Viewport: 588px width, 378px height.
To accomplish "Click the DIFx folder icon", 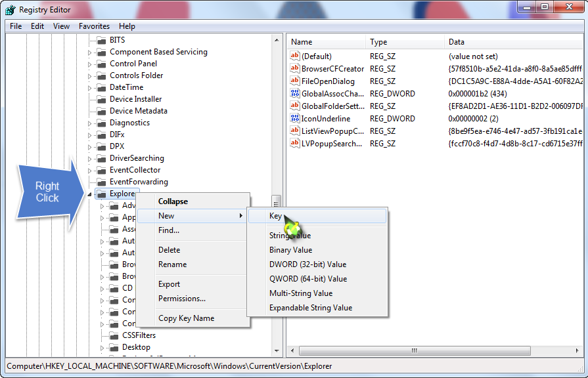I will (x=101, y=135).
